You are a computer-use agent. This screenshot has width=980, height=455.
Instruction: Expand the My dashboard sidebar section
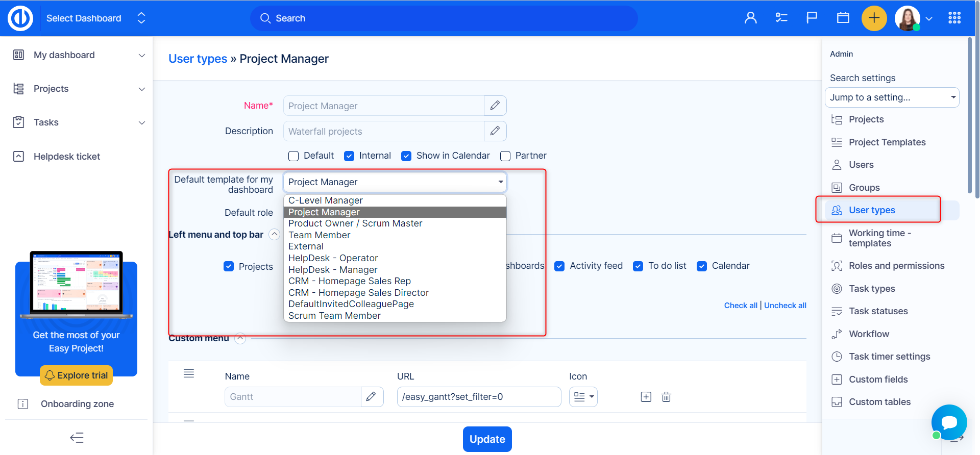tap(141, 55)
